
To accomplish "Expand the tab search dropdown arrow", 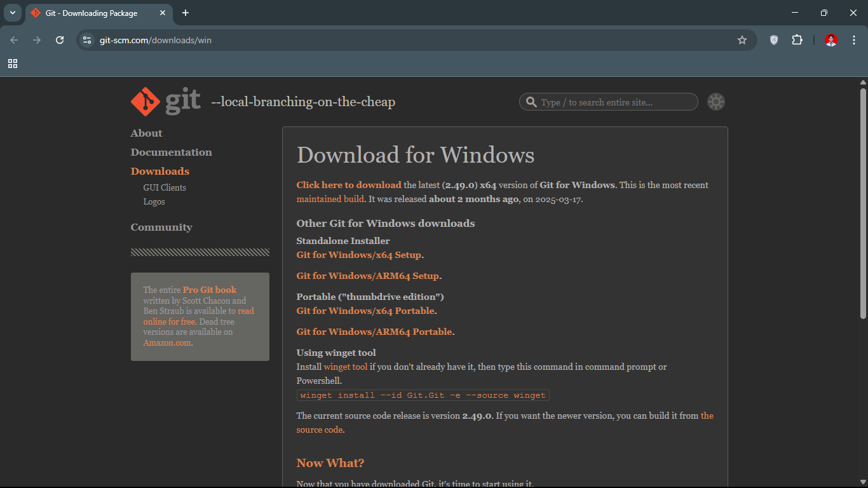I will tap(12, 13).
